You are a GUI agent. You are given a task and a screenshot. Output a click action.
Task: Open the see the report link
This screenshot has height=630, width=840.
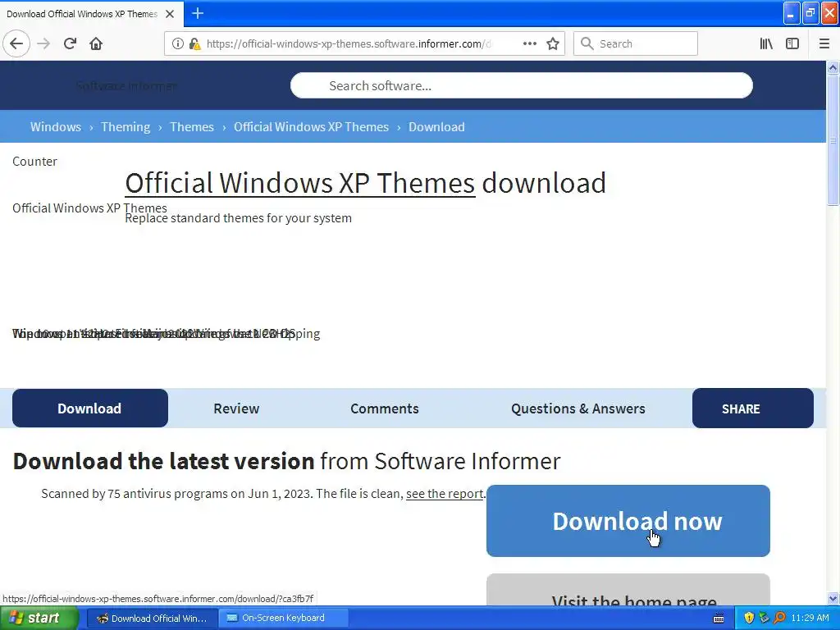coord(445,493)
